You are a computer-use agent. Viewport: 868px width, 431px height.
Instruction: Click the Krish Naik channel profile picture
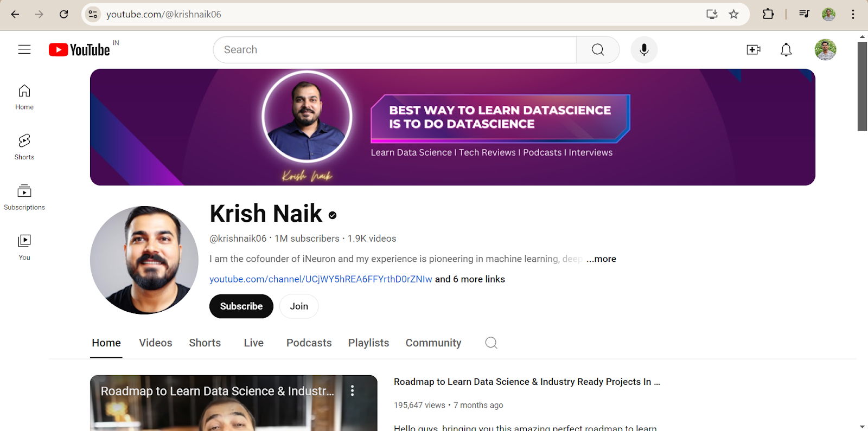(x=144, y=260)
